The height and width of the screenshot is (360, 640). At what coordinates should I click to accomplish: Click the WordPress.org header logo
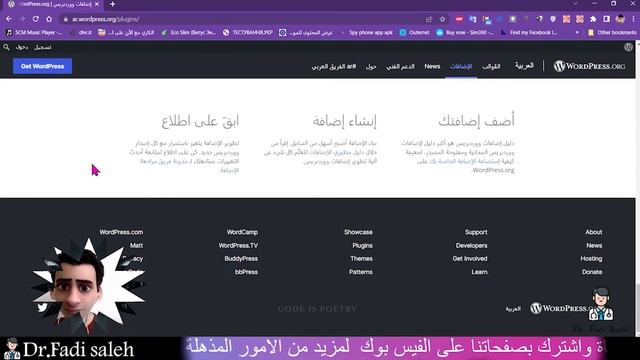tap(589, 66)
